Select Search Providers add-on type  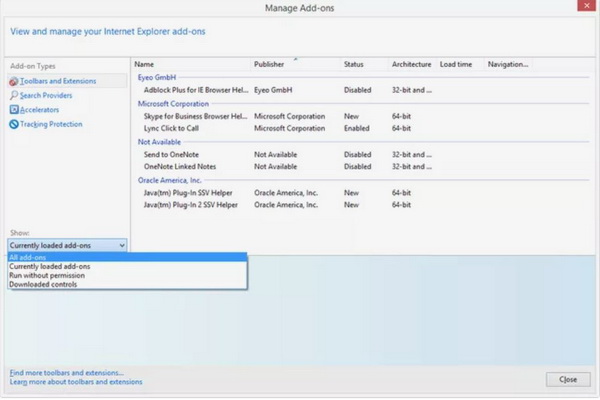46,95
